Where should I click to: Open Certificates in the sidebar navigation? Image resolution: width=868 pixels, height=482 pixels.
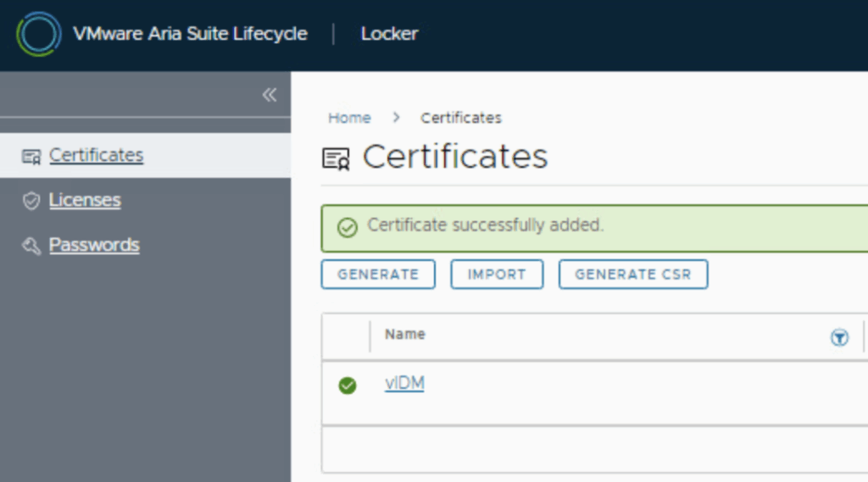point(96,156)
